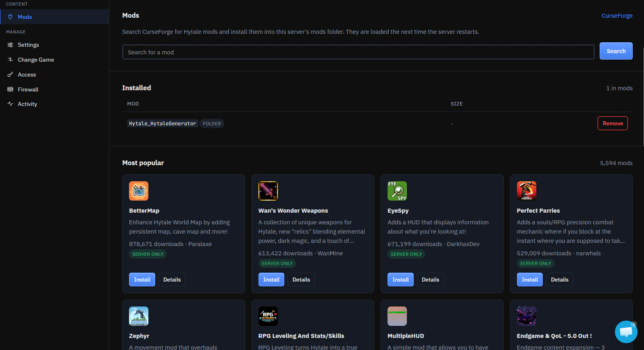
Task: Install Wan's Wonder Weapons
Action: pos(271,280)
